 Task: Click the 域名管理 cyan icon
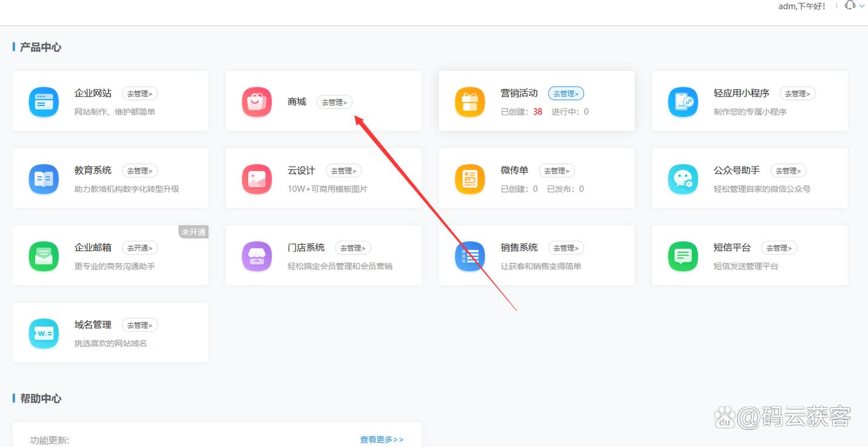click(x=44, y=334)
